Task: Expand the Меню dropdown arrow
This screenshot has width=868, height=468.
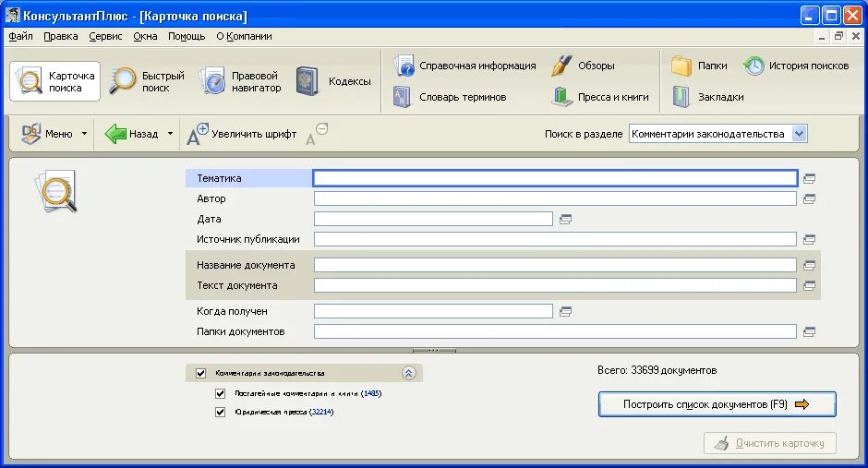Action: coord(84,134)
